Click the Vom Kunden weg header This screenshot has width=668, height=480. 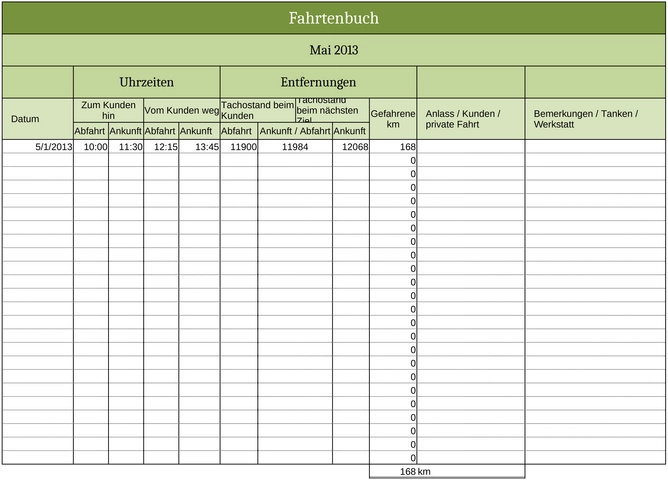181,110
